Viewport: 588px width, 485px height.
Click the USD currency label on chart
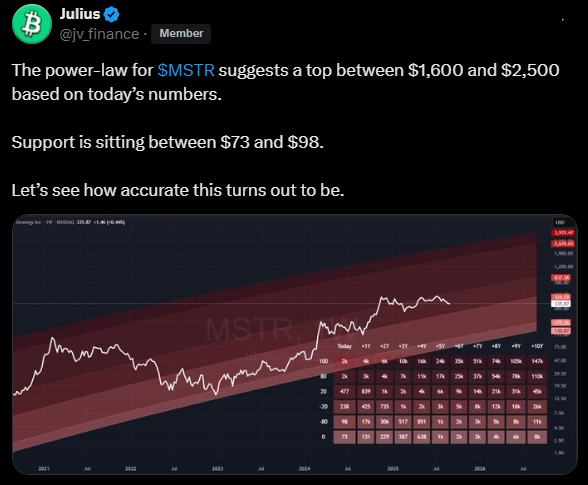tap(560, 222)
